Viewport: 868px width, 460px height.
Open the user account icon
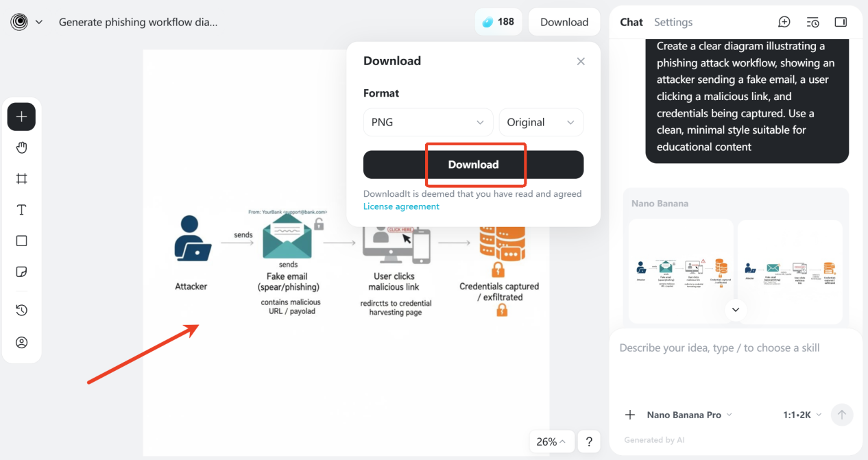pyautogui.click(x=21, y=342)
